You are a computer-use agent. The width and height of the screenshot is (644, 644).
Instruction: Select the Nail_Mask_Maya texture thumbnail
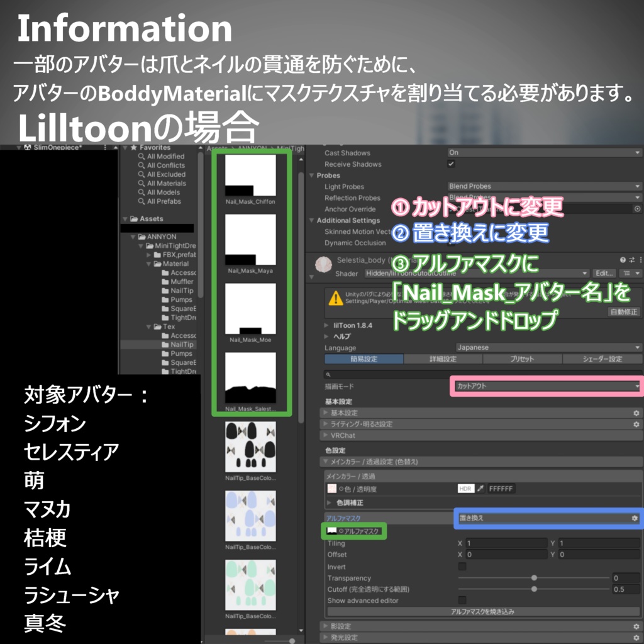click(x=250, y=240)
